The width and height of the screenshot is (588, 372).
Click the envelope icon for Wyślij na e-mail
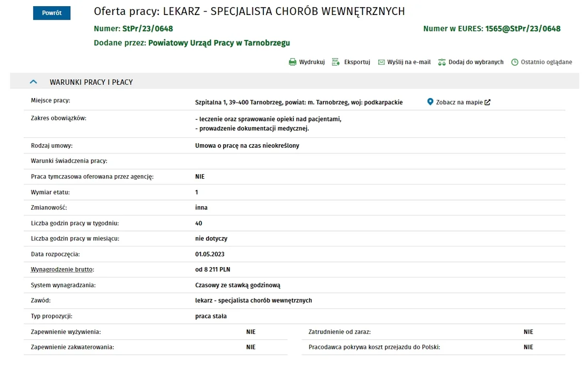tap(382, 62)
